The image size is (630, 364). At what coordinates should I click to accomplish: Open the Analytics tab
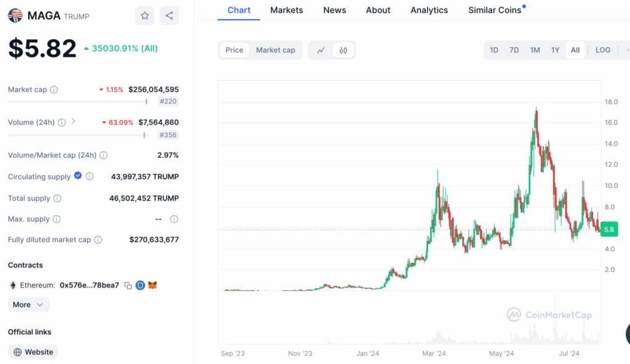[x=429, y=10]
